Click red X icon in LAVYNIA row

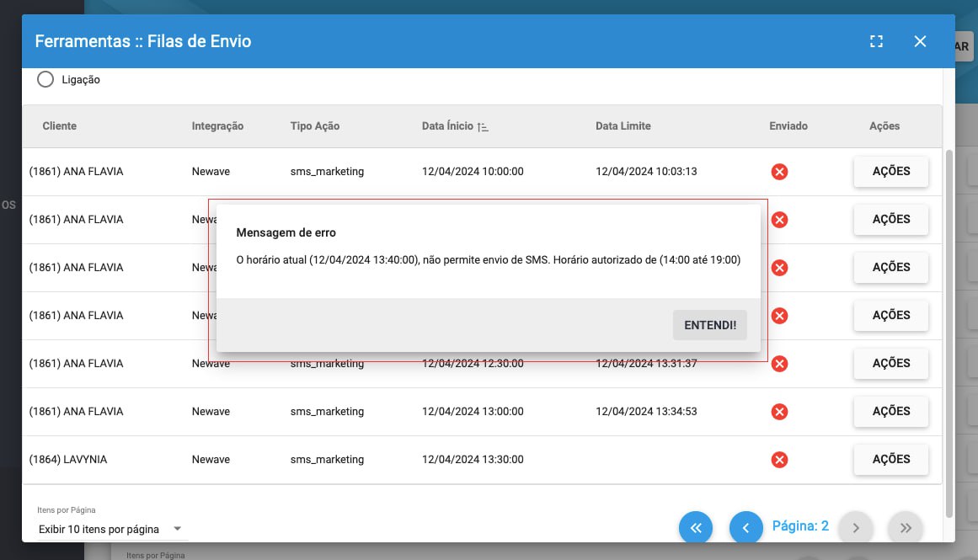coord(779,460)
